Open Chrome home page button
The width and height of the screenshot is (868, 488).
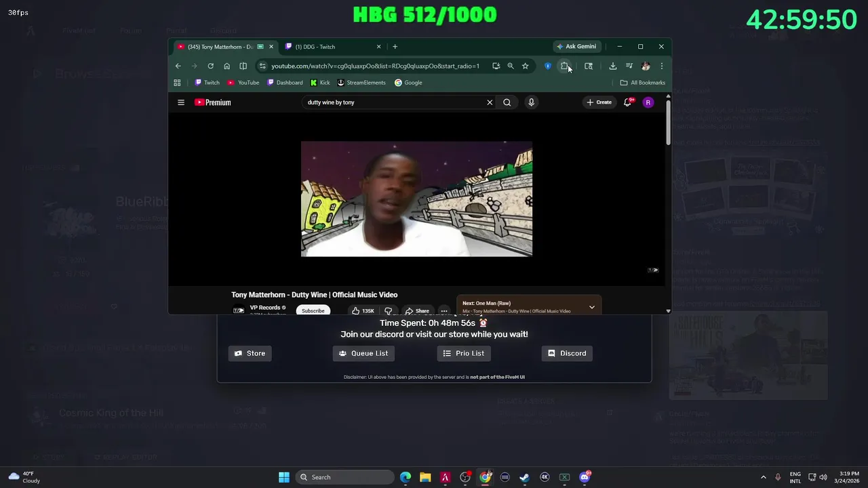pos(226,66)
